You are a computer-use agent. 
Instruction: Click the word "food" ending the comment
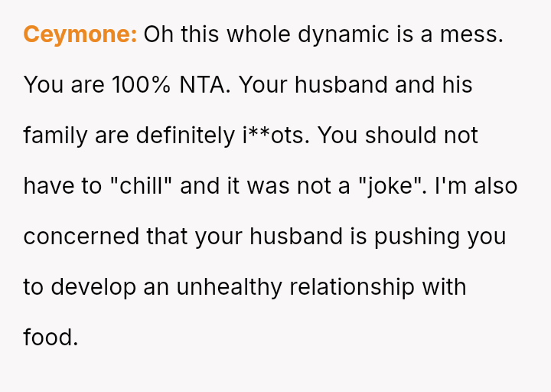tap(49, 338)
